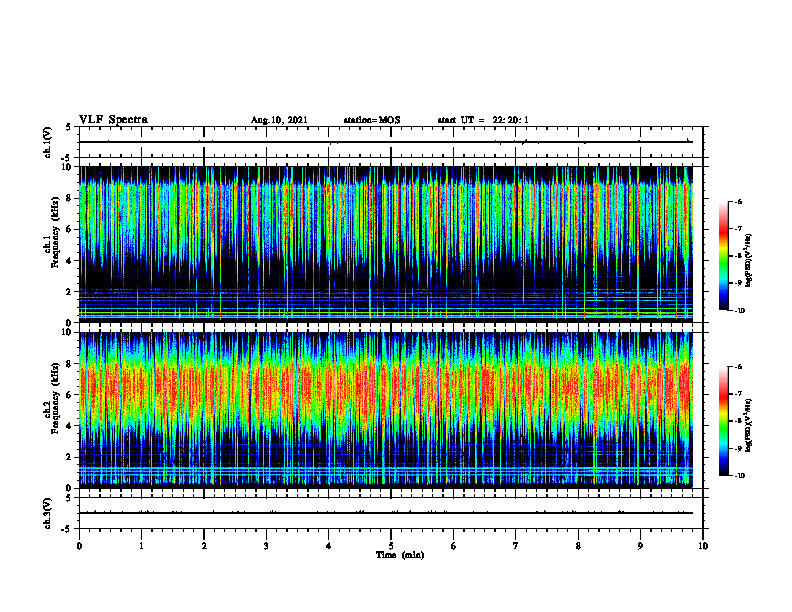Click time-axis tick label "9"
Viewport: 792px width, 612px height.
coord(640,546)
